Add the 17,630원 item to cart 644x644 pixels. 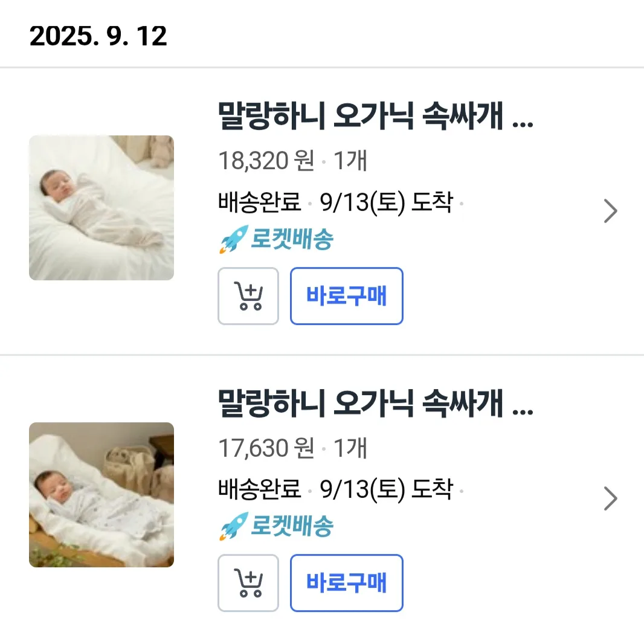coord(248,583)
